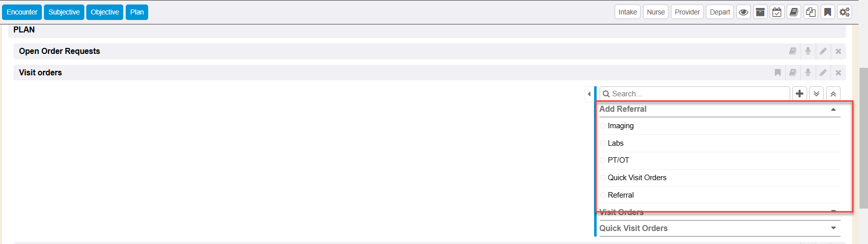Screen dimensions: 868x244
Task: Select the PT/OT radio option
Action: (x=603, y=160)
